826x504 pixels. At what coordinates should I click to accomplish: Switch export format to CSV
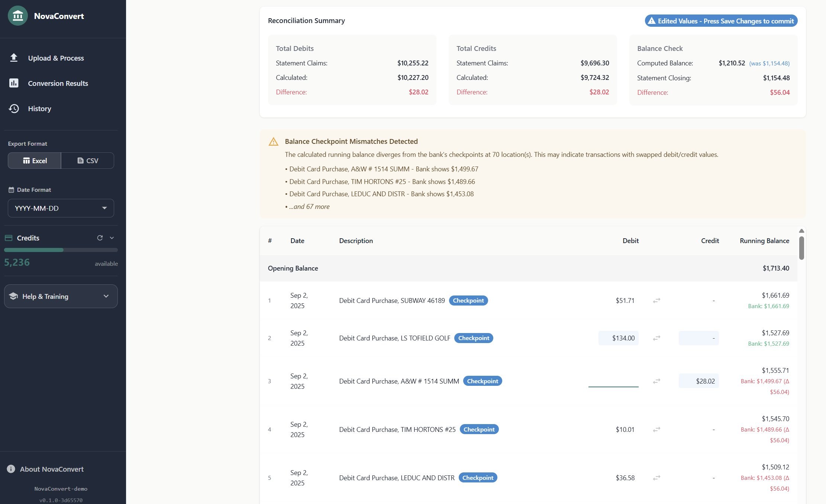click(x=88, y=161)
